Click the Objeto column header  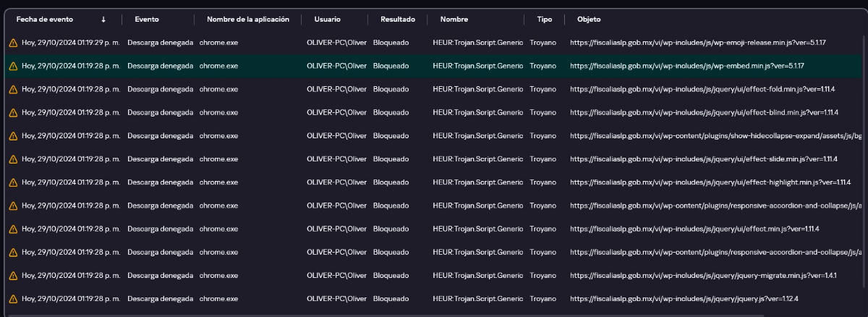click(589, 20)
